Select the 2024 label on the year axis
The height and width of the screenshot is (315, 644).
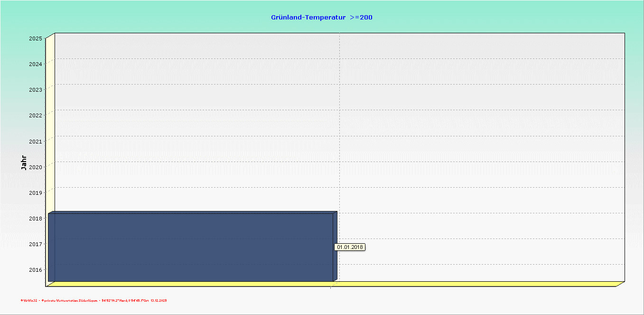[35, 64]
